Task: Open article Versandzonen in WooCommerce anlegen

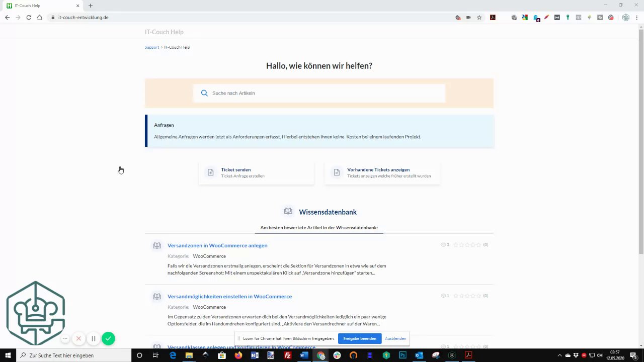Action: point(217,245)
